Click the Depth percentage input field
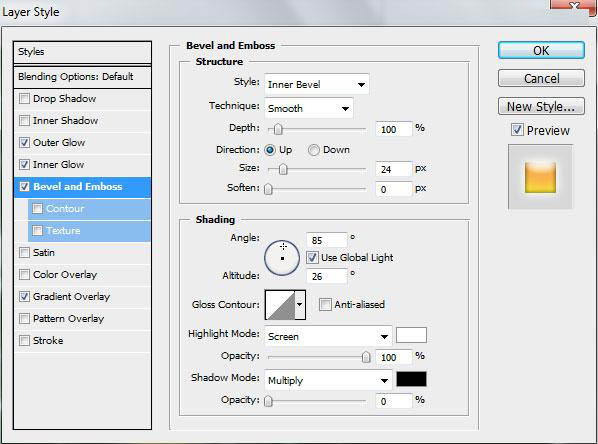The width and height of the screenshot is (598, 444). [x=394, y=129]
